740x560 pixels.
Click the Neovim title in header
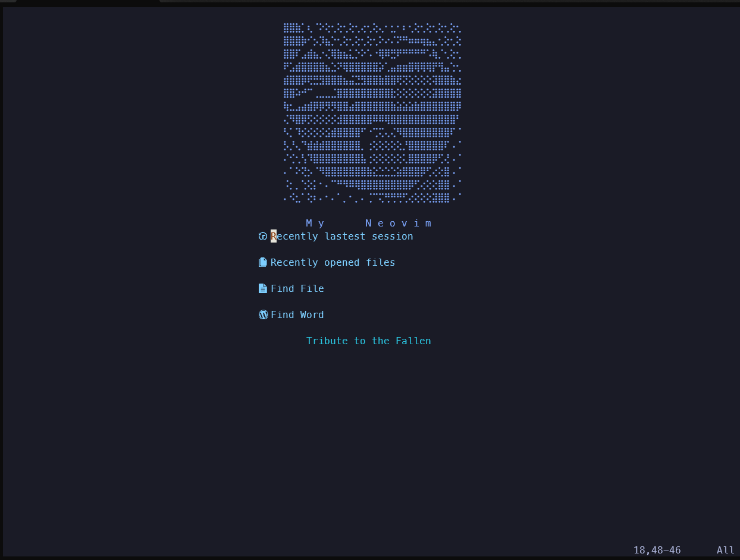pyautogui.click(x=398, y=224)
